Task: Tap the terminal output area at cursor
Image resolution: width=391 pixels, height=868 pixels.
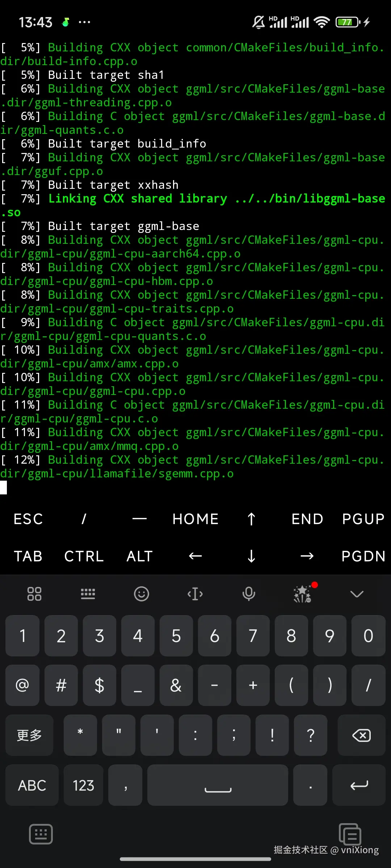Action: [x=4, y=488]
